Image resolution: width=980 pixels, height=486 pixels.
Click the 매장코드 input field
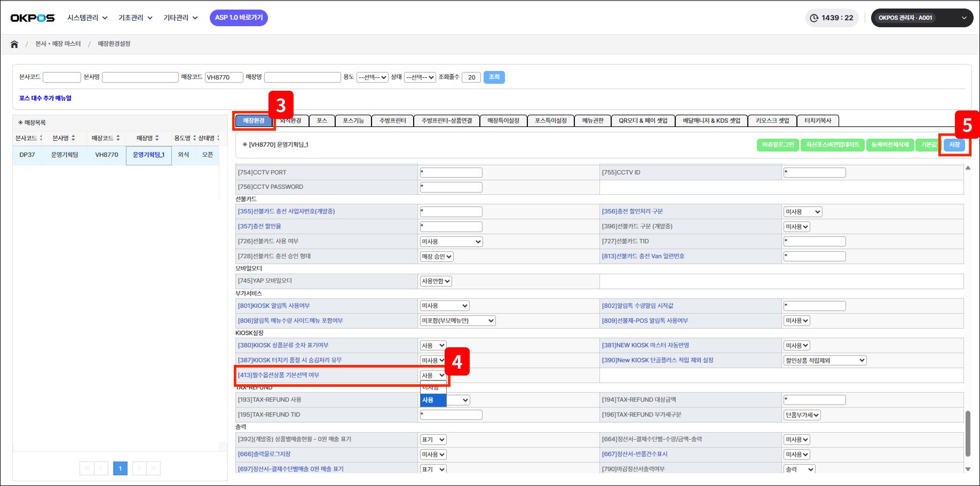tap(224, 77)
